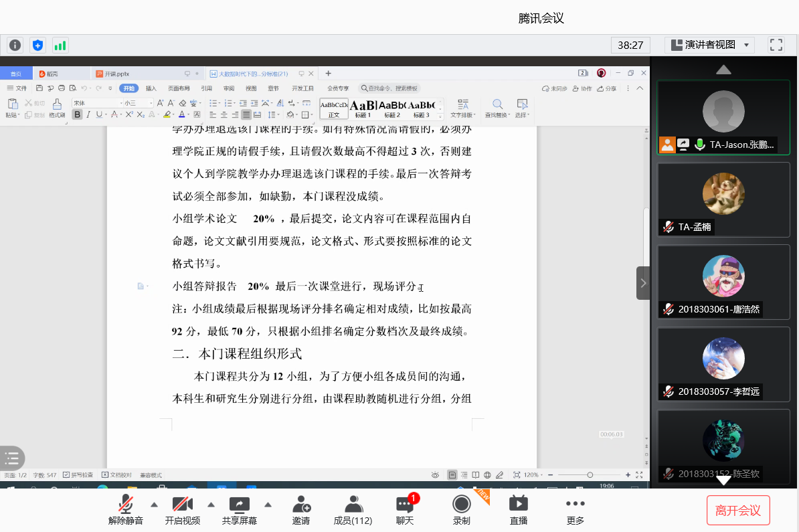Viewport: 799px width, 532px height.
Task: Open Live streaming option
Action: coord(519,509)
